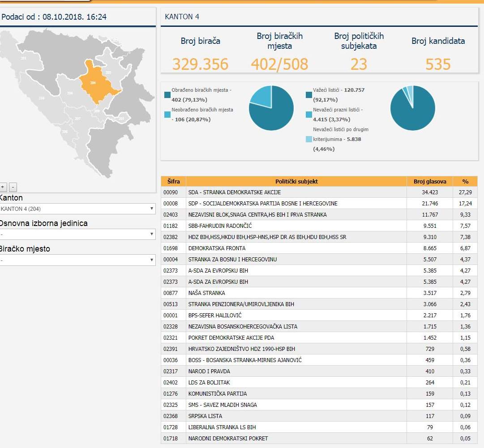
Task: Click the processed polling stations pie chart
Action: [271, 108]
